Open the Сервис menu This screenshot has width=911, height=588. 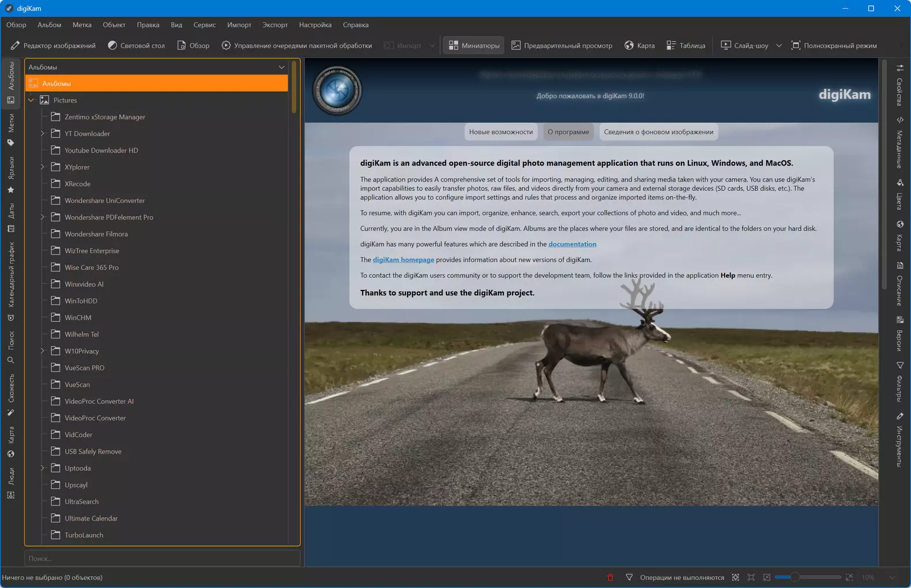pyautogui.click(x=204, y=25)
